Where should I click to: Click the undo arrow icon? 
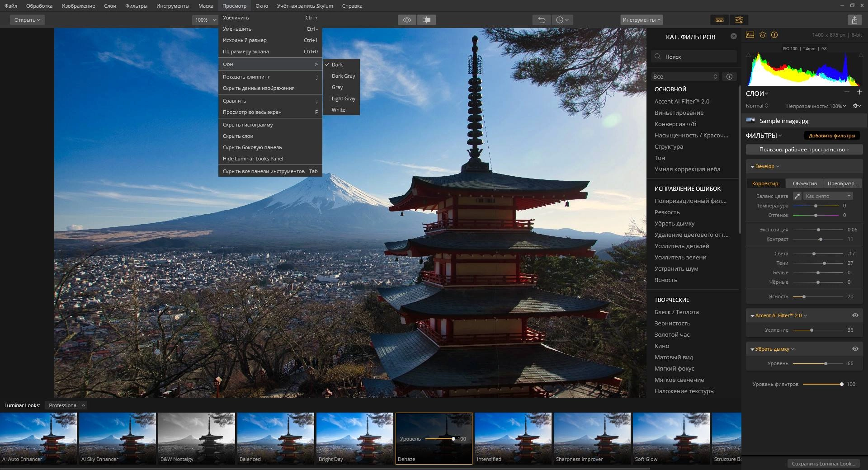tap(542, 20)
